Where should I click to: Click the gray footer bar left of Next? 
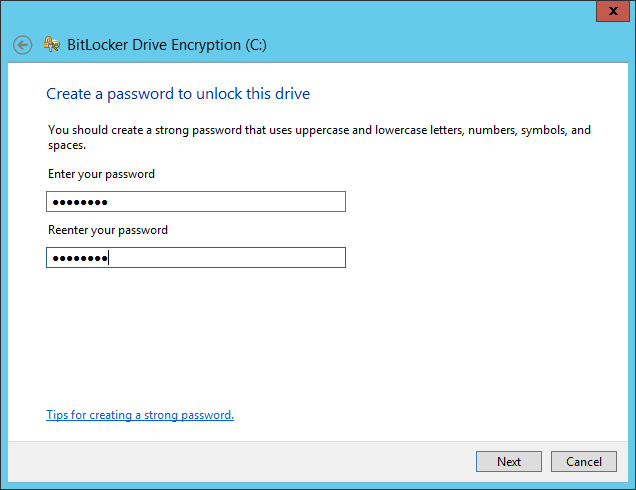point(241,462)
